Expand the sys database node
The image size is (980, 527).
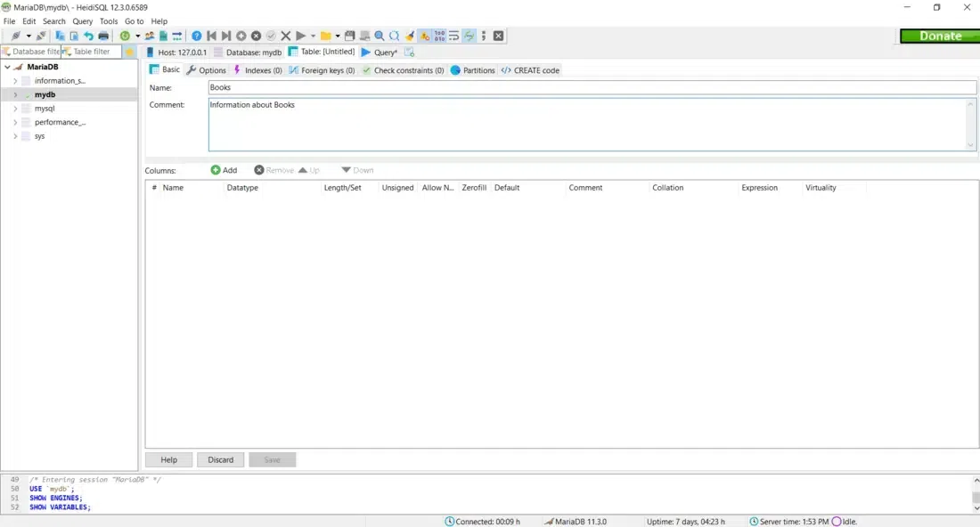coord(15,136)
